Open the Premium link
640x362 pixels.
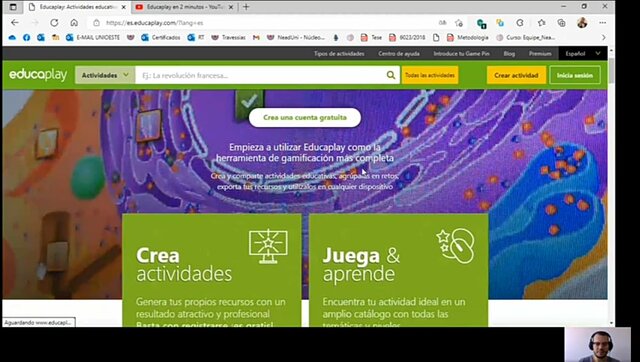pos(540,53)
